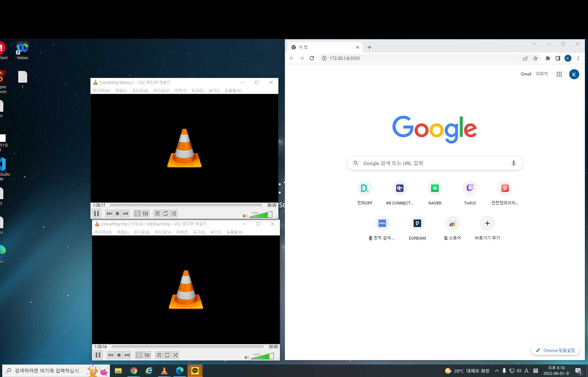Open 도구(S) menu in dshow VLC window
This screenshot has width=588, height=377.
coord(198,90)
